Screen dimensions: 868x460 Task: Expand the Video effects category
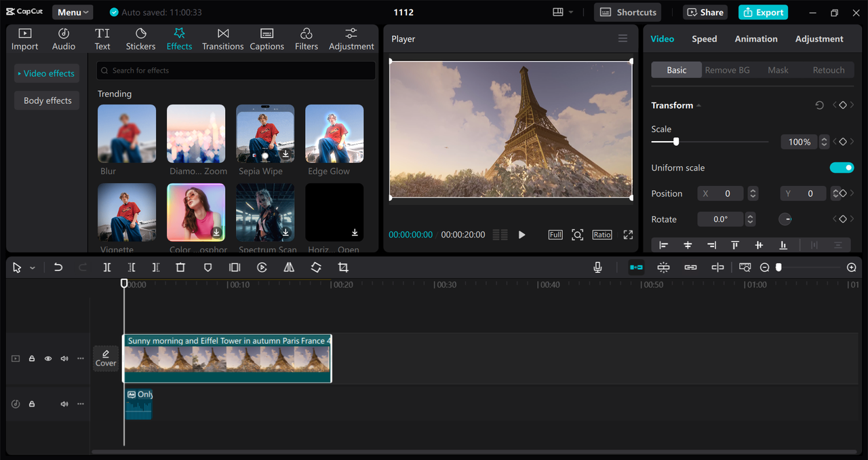pyautogui.click(x=46, y=73)
